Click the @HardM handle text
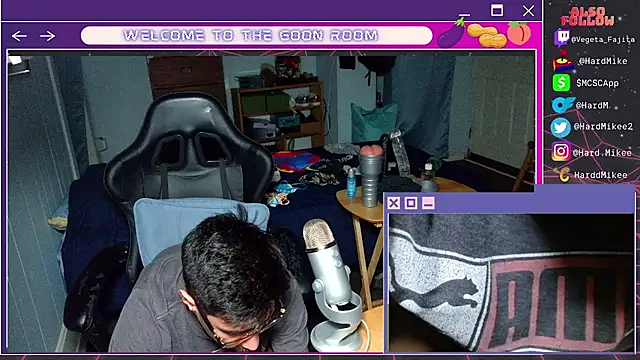 (592, 106)
